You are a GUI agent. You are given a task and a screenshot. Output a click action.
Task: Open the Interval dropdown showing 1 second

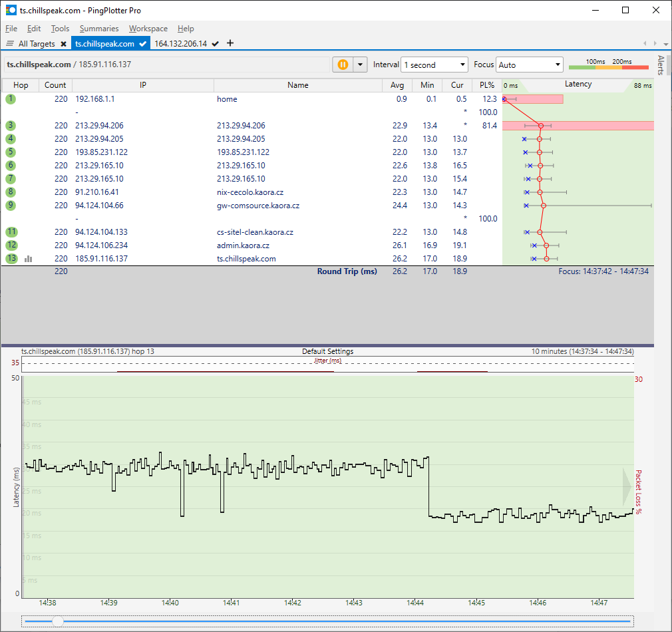(434, 65)
